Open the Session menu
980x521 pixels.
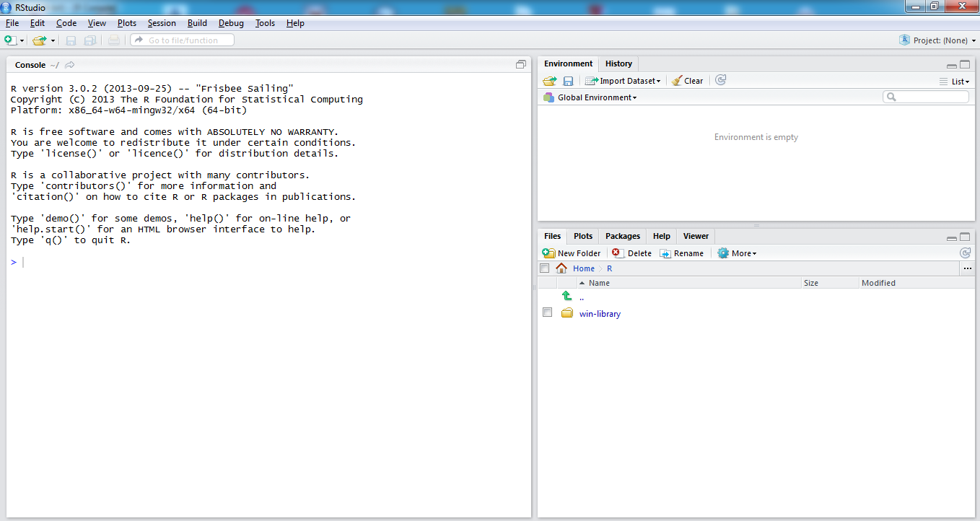pos(162,23)
